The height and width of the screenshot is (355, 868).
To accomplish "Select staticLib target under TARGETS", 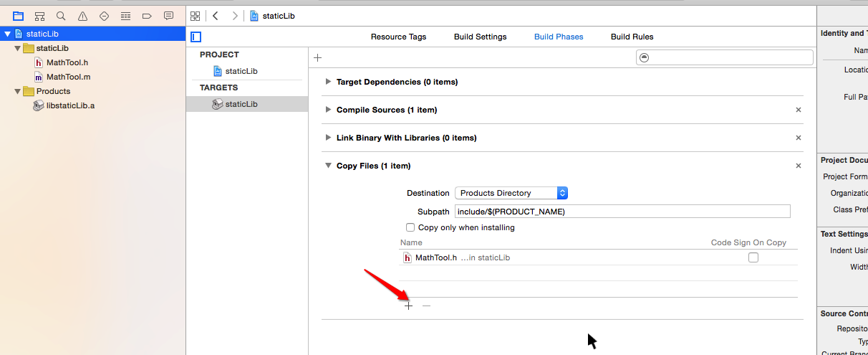I will point(247,104).
